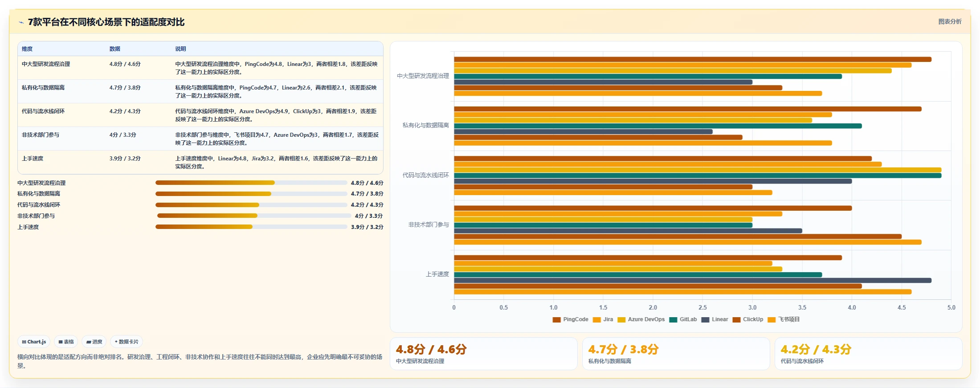Select table cell 代码与流水线闭环
The width and height of the screenshot is (980, 388).
click(x=43, y=111)
